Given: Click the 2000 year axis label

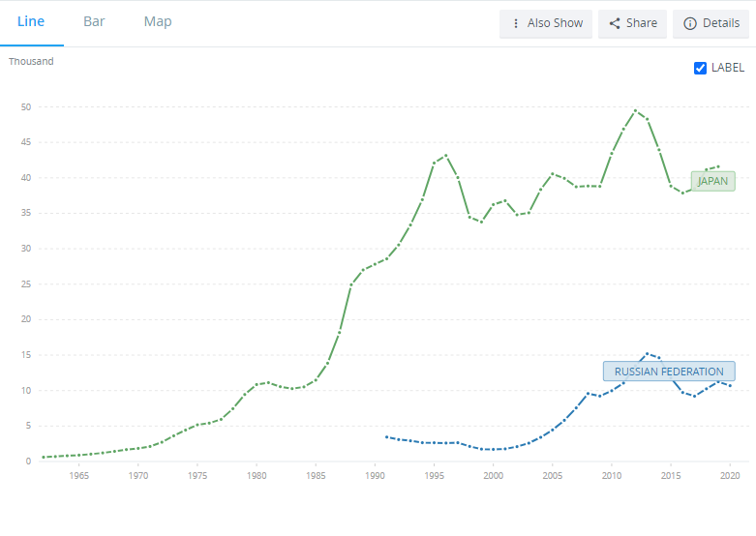Looking at the screenshot, I should click(x=493, y=476).
